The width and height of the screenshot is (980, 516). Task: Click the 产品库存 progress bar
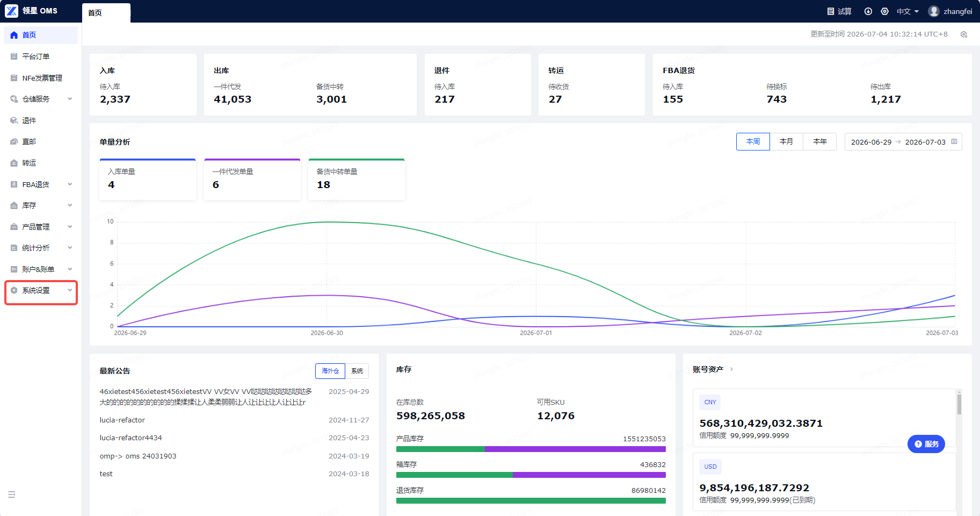pyautogui.click(x=531, y=449)
